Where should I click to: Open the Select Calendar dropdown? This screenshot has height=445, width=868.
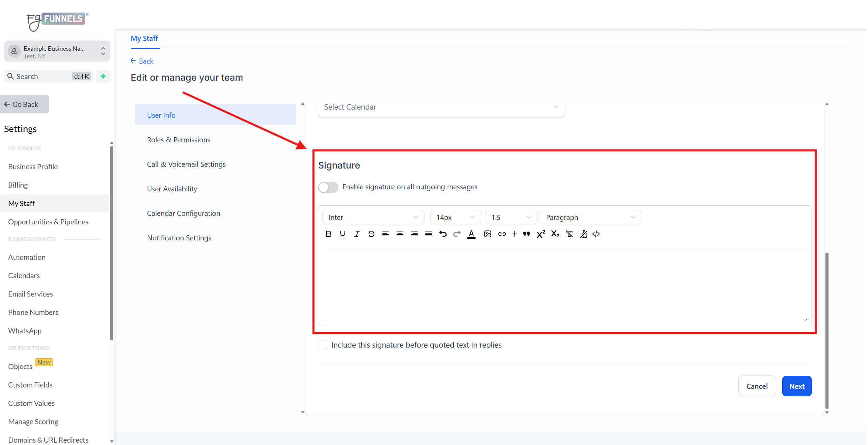click(441, 107)
